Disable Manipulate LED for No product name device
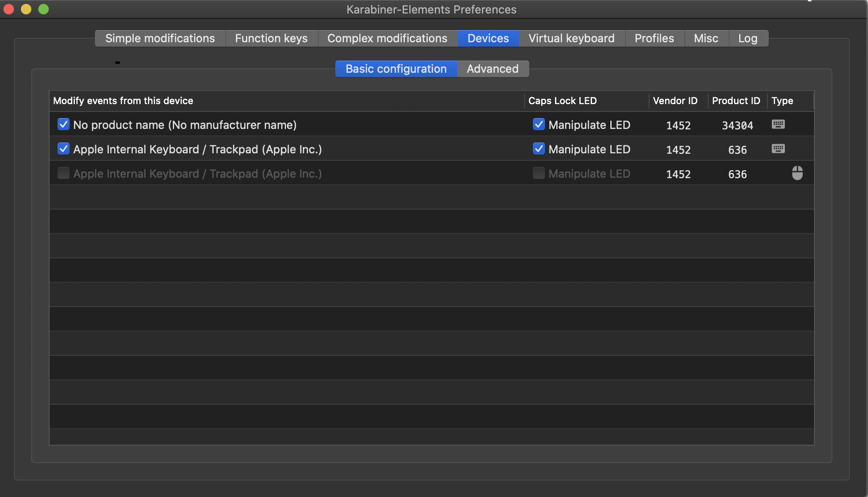868x497 pixels. tap(538, 124)
